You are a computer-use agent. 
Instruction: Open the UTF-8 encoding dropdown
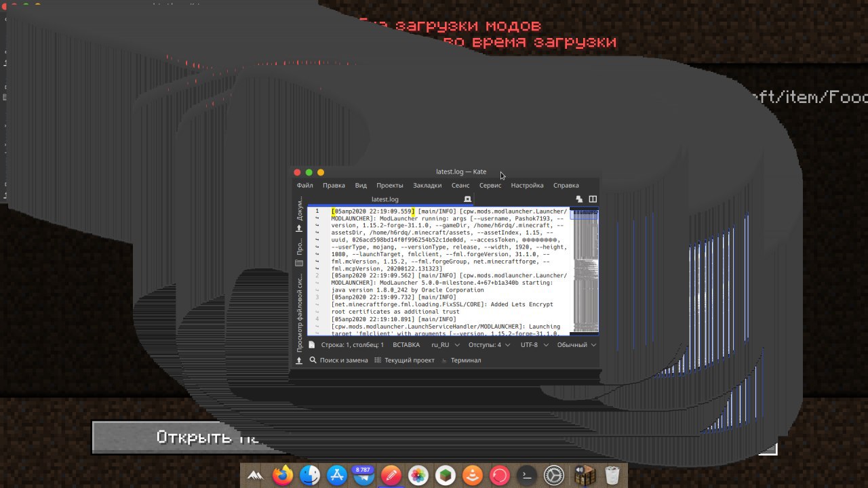click(x=534, y=344)
